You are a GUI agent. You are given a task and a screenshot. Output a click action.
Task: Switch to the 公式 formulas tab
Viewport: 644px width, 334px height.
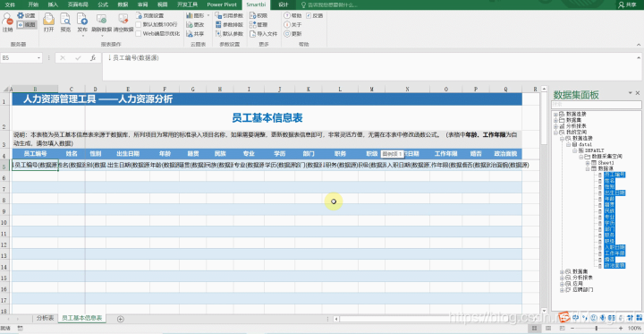pyautogui.click(x=104, y=4)
